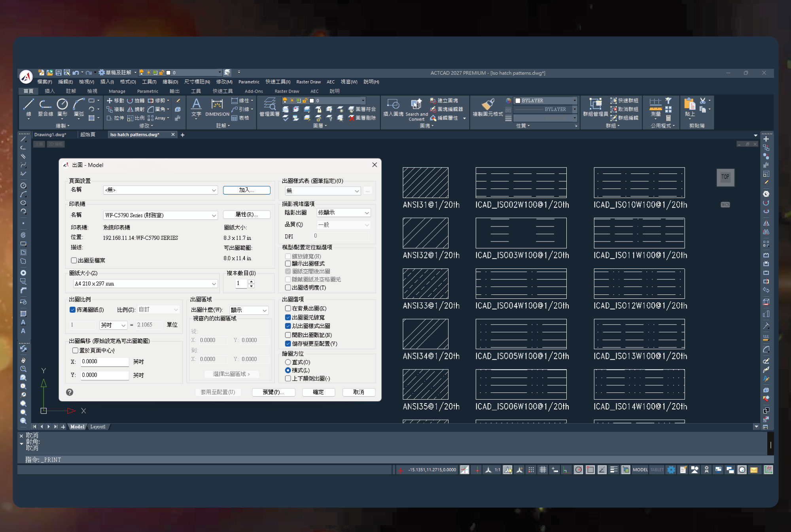Viewport: 791px width, 532px height.
Task: Click the DIMENSION tool icon
Action: (217, 108)
